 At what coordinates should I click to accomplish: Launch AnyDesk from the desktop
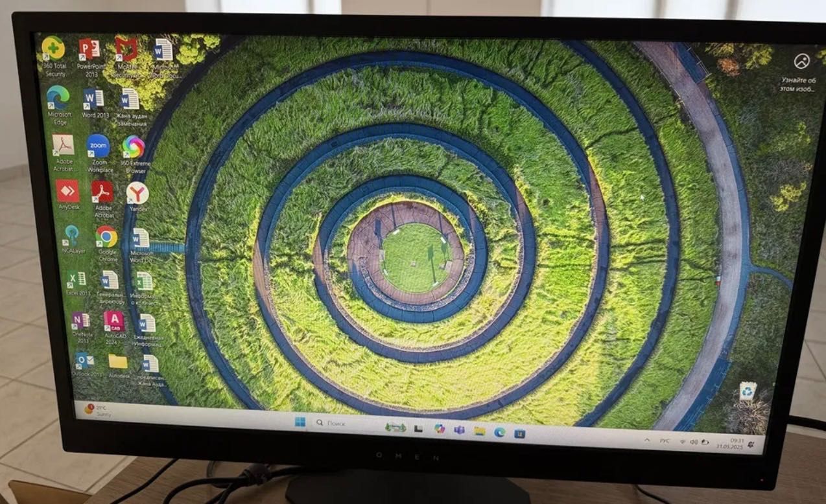click(x=67, y=195)
